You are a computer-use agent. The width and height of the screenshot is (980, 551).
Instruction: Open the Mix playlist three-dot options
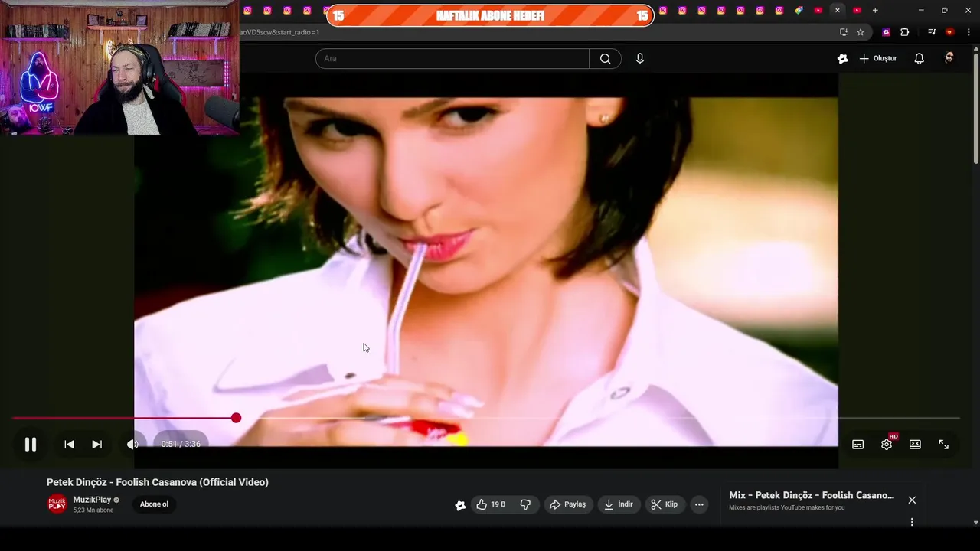point(912,522)
